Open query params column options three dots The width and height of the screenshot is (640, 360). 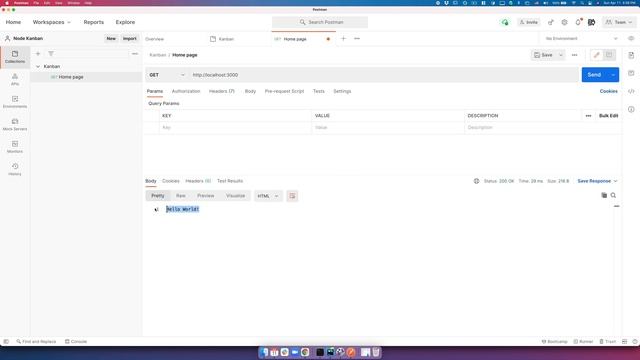[x=588, y=116]
